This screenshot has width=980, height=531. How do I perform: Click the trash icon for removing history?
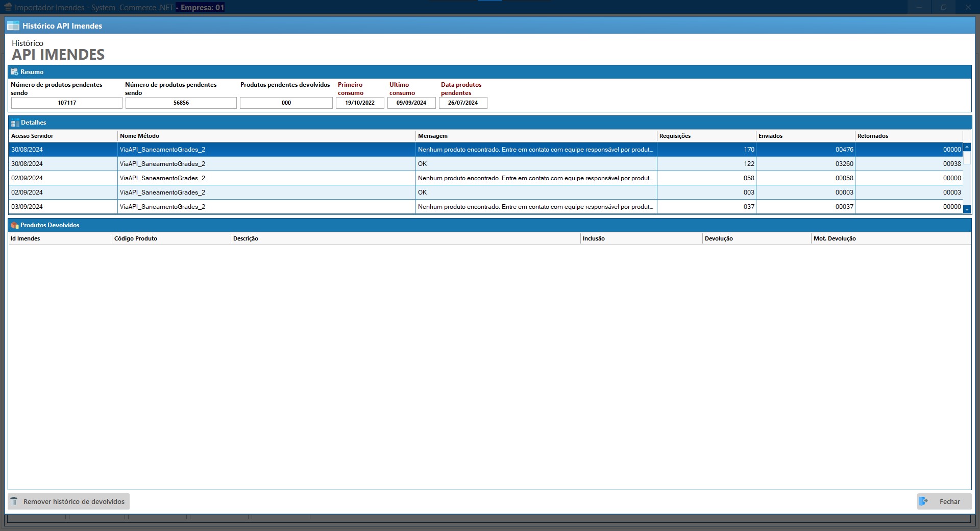pyautogui.click(x=14, y=501)
